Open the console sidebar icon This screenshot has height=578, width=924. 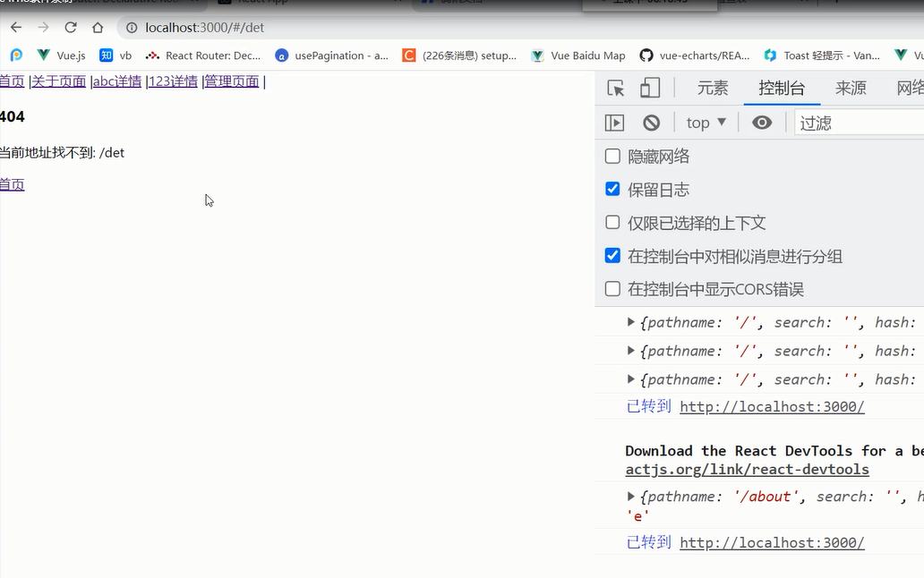tap(614, 122)
